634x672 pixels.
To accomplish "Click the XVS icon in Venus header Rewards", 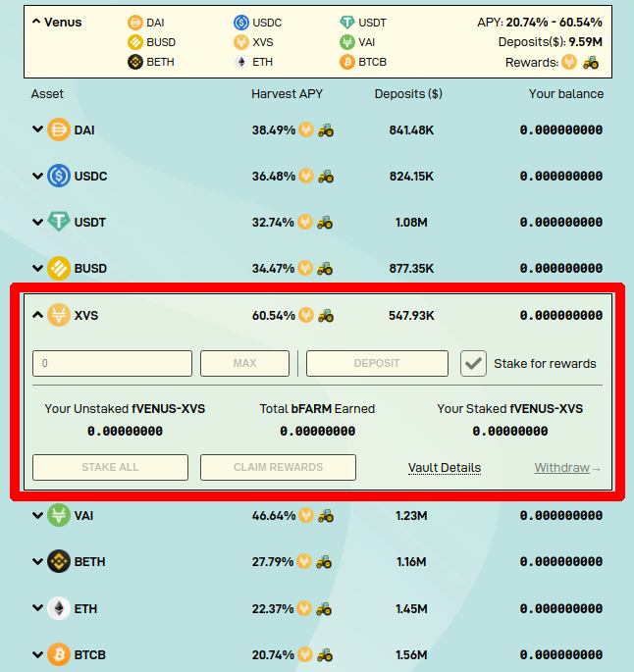I will pos(569,62).
